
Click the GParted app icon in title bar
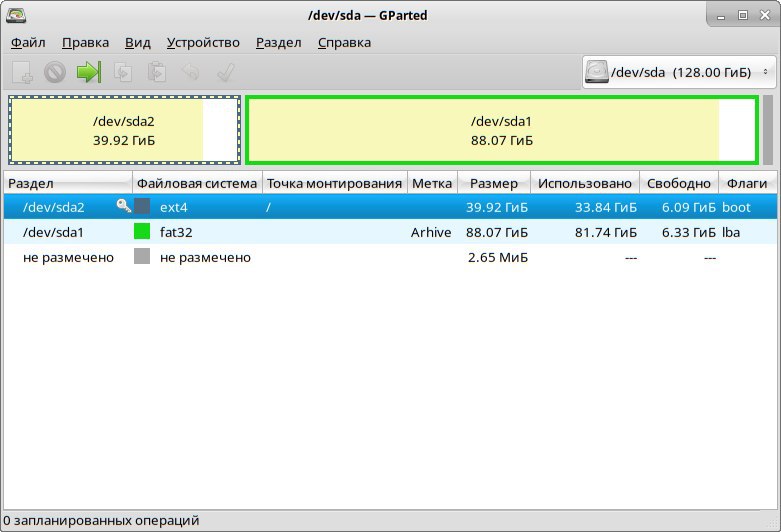(16, 15)
